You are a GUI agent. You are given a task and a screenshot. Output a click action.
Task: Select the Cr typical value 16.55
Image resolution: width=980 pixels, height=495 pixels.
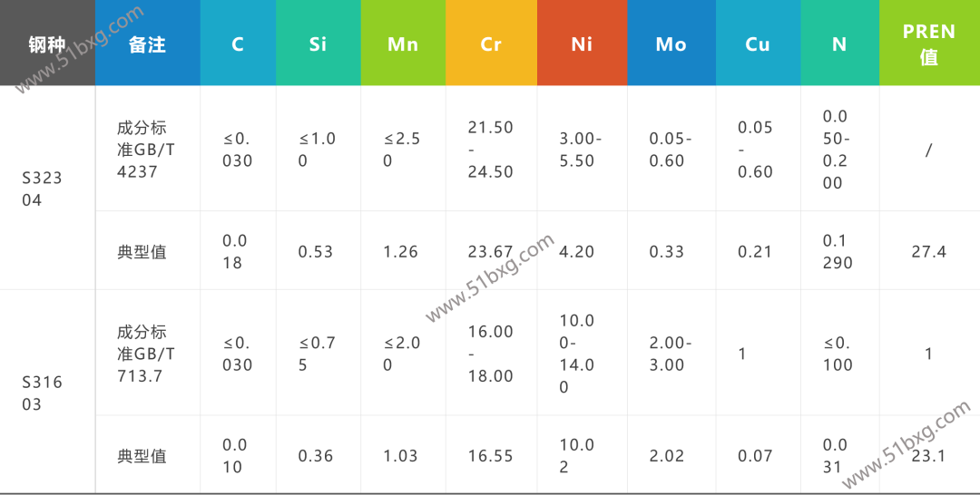click(491, 456)
